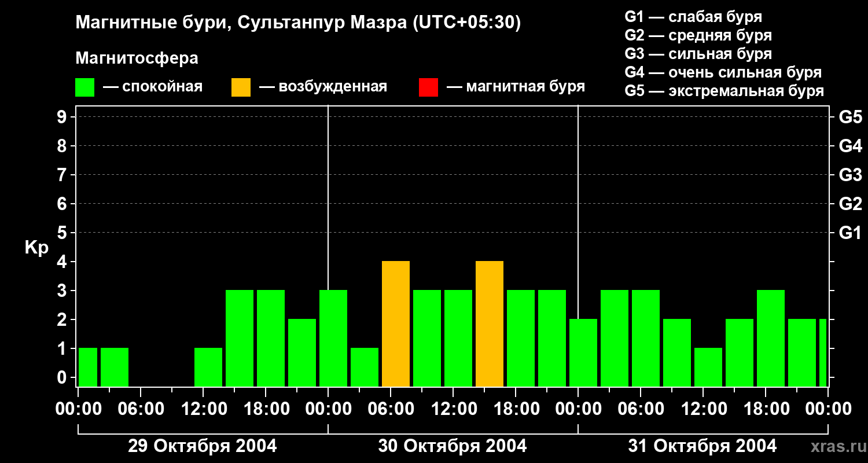The width and height of the screenshot is (868, 463).
Task: Click the 18:00 time label for 29 October
Action: (x=266, y=409)
